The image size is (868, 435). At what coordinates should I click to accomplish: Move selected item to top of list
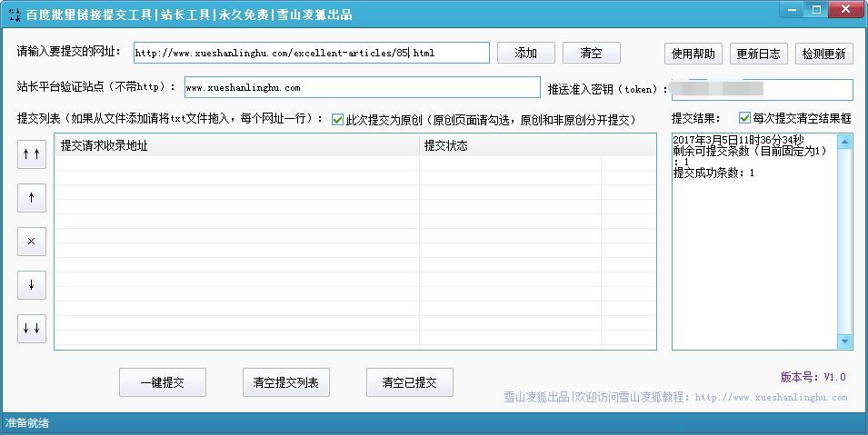pyautogui.click(x=32, y=154)
